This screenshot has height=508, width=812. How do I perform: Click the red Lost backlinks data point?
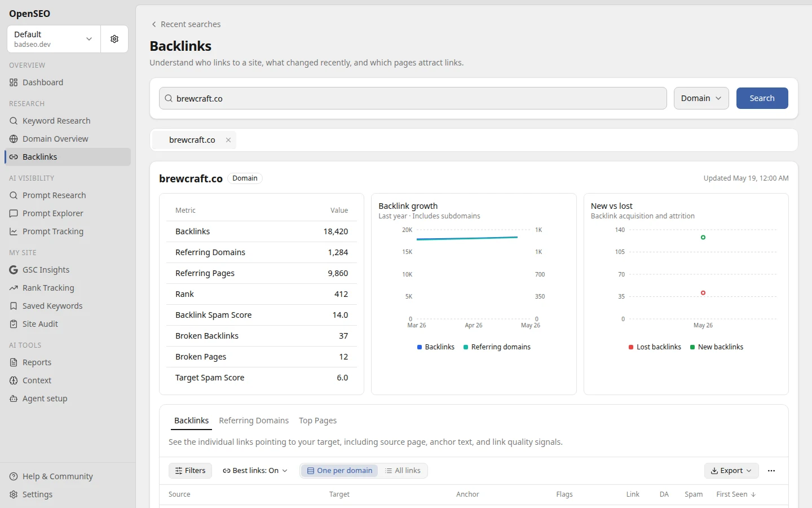coord(703,293)
